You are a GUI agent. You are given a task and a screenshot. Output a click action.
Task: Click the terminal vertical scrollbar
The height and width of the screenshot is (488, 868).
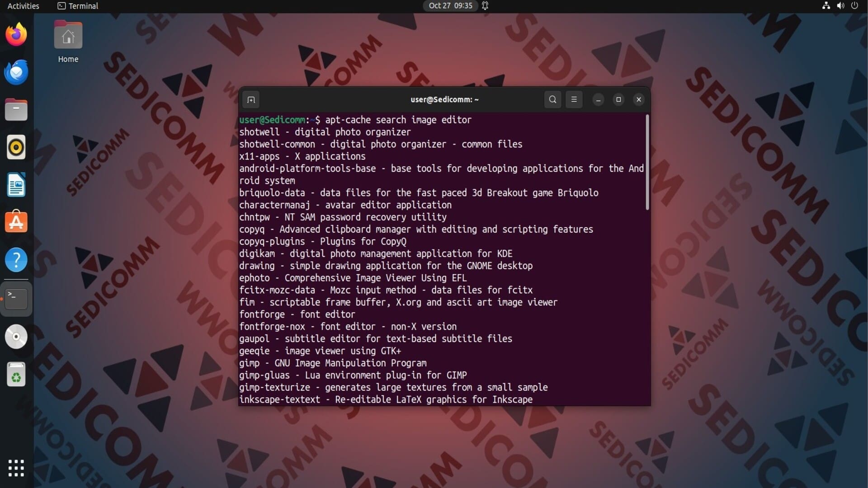coord(647,162)
